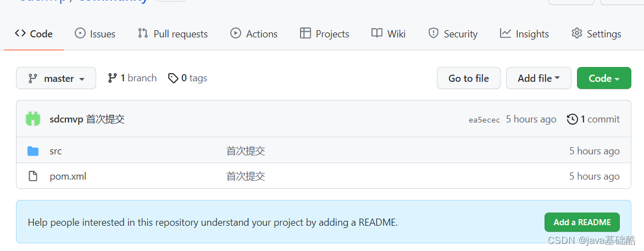The image size is (644, 251).
Task: Expand the master branch dropdown
Action: (56, 78)
